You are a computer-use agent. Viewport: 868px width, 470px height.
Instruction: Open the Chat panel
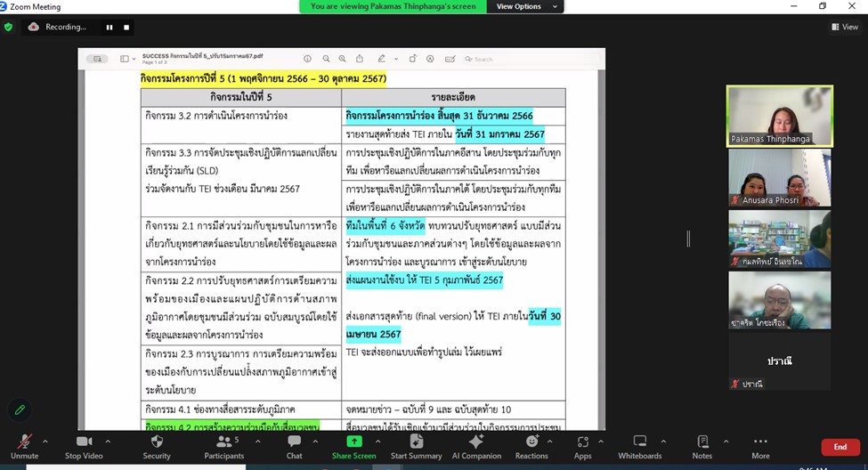point(294,446)
